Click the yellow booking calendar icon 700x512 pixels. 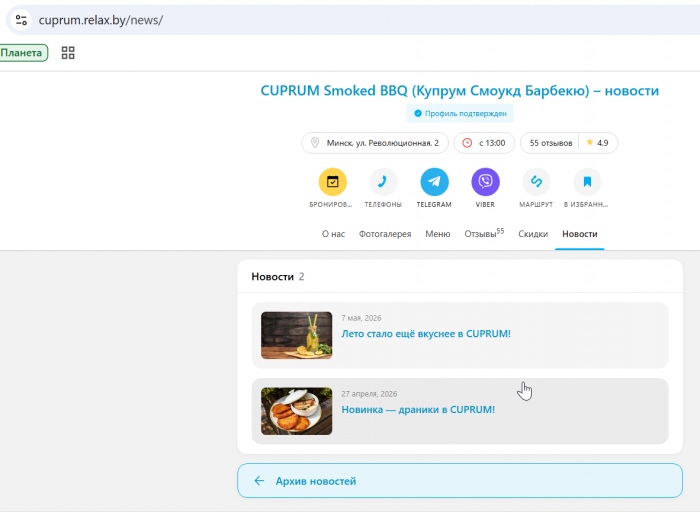pos(332,182)
